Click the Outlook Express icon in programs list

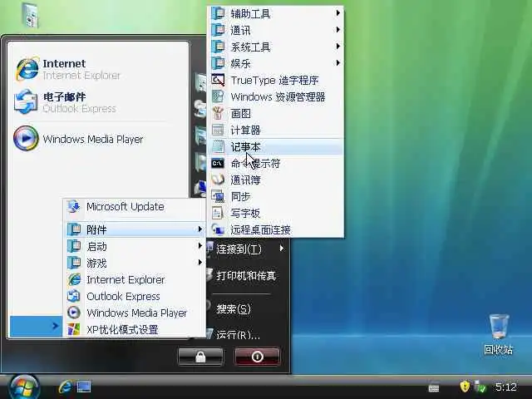pyautogui.click(x=74, y=296)
